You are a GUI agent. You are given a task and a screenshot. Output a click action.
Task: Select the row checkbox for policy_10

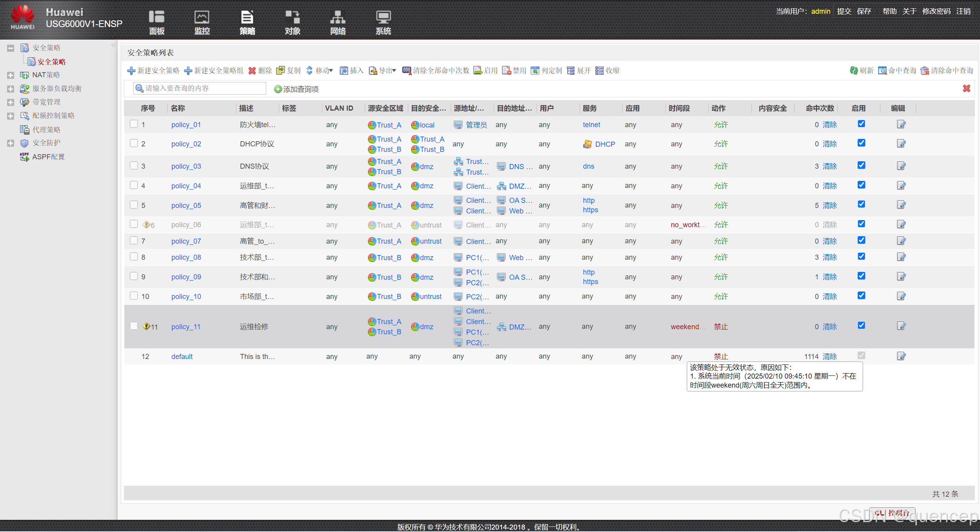(x=134, y=296)
